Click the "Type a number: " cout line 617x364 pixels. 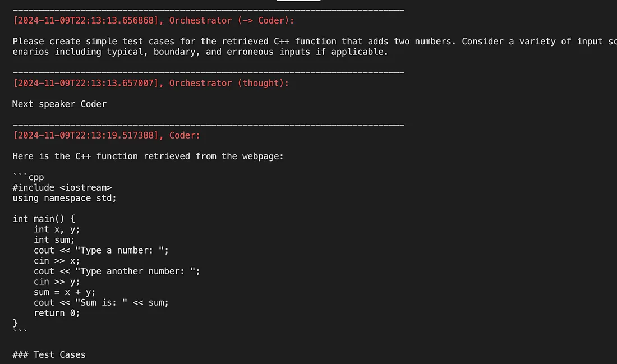pos(101,250)
